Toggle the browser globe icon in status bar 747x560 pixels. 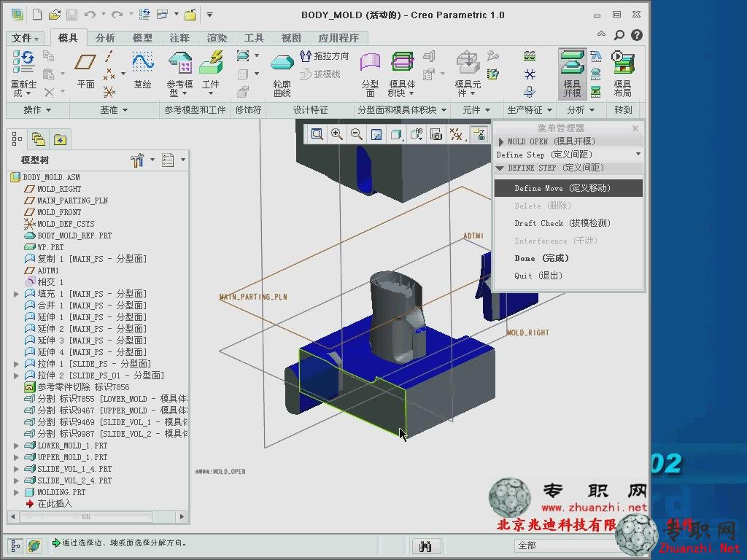tap(34, 545)
